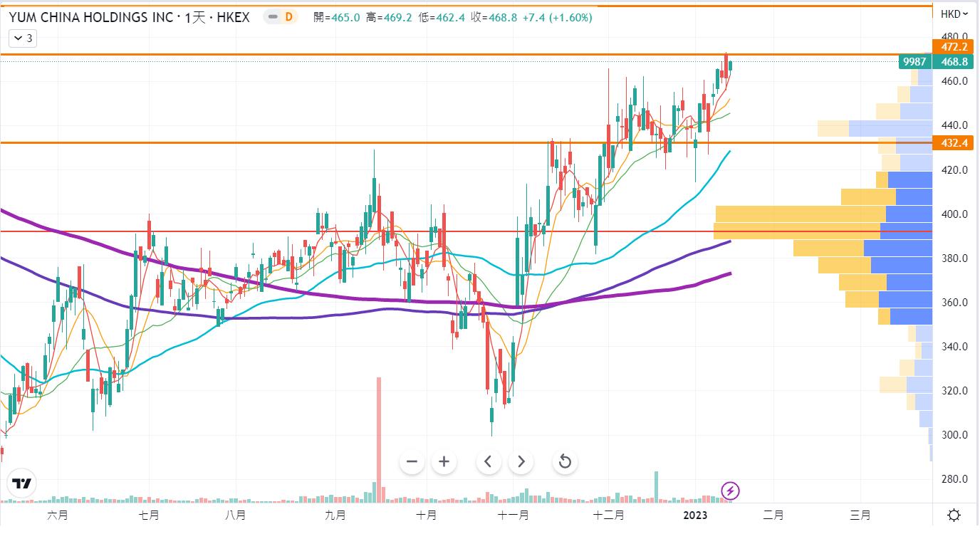Toggle the grey market status pill indicator
This screenshot has width=980, height=534.
tap(271, 17)
